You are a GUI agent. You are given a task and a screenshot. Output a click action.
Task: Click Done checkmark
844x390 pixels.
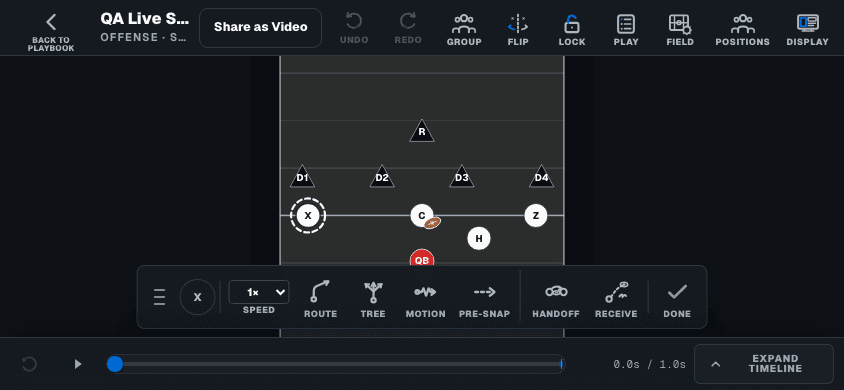coord(677,299)
